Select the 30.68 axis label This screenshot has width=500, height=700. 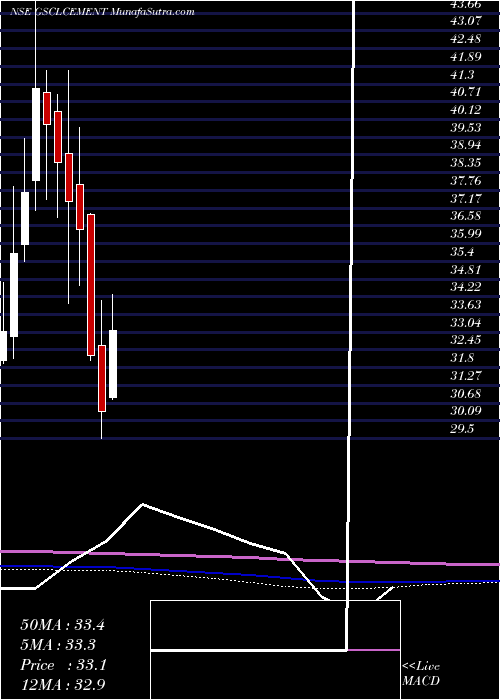(465, 394)
